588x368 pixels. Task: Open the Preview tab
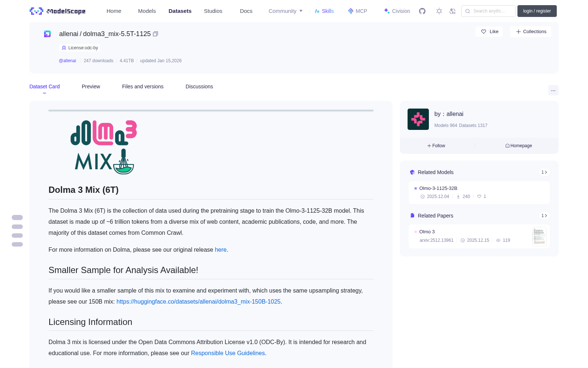click(91, 86)
